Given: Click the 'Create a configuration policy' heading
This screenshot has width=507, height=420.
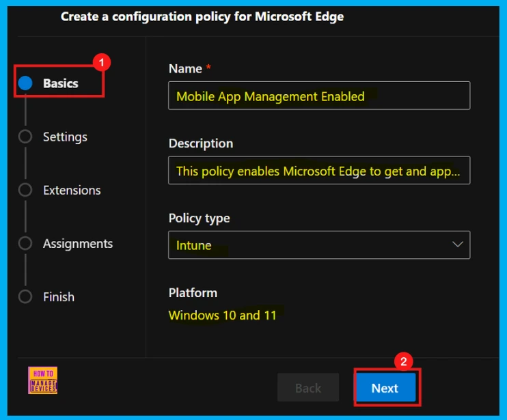Looking at the screenshot, I should [202, 16].
